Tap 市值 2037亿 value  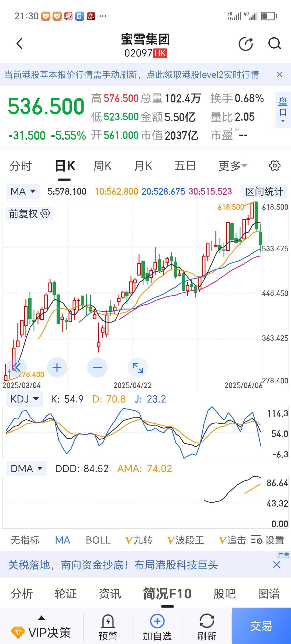pos(170,135)
